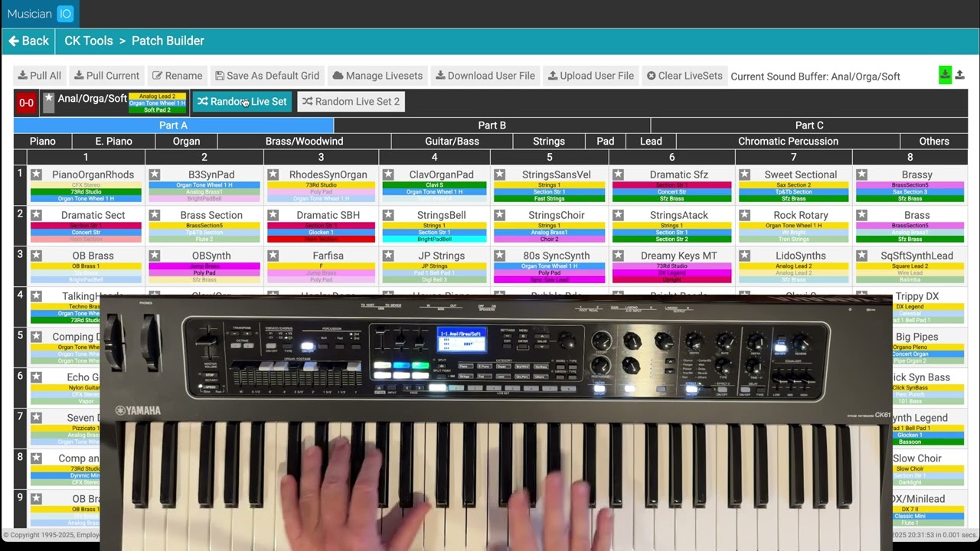Image resolution: width=980 pixels, height=551 pixels.
Task: Toggle favorite star for Dreamy Keys MT
Action: click(618, 256)
